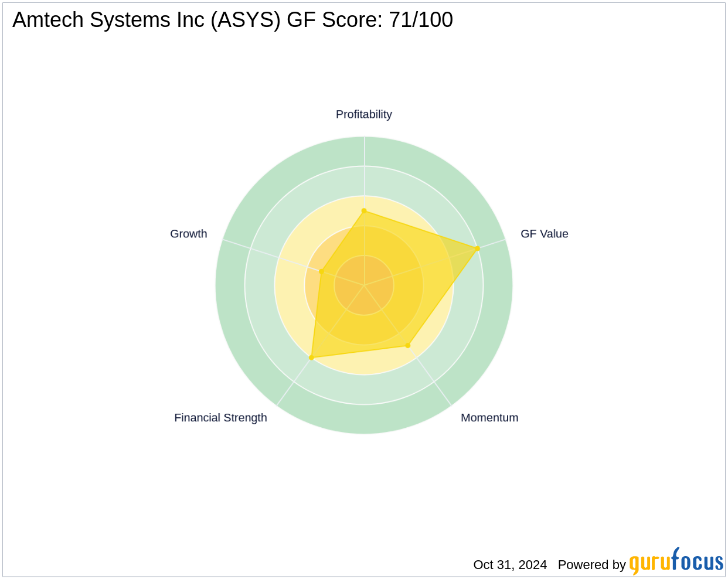Click the blue 'focus' portion of the logo
The image size is (728, 579).
point(698,564)
